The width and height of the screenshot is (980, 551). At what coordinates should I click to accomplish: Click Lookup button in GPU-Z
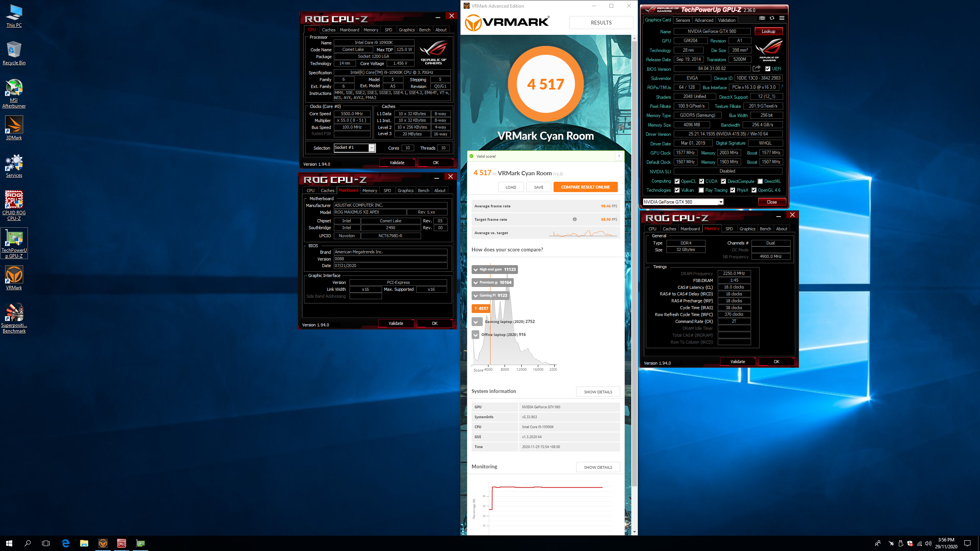768,31
